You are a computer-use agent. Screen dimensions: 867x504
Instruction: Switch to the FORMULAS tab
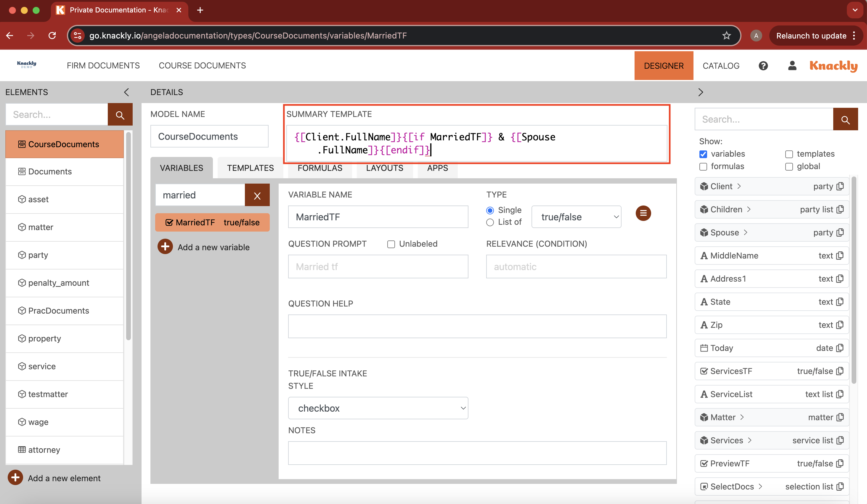point(319,168)
